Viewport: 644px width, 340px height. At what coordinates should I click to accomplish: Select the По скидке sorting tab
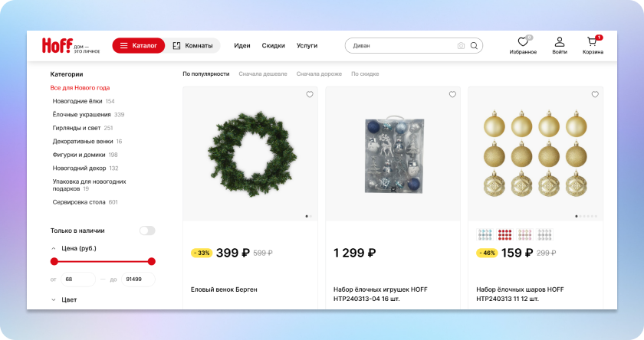click(x=365, y=74)
